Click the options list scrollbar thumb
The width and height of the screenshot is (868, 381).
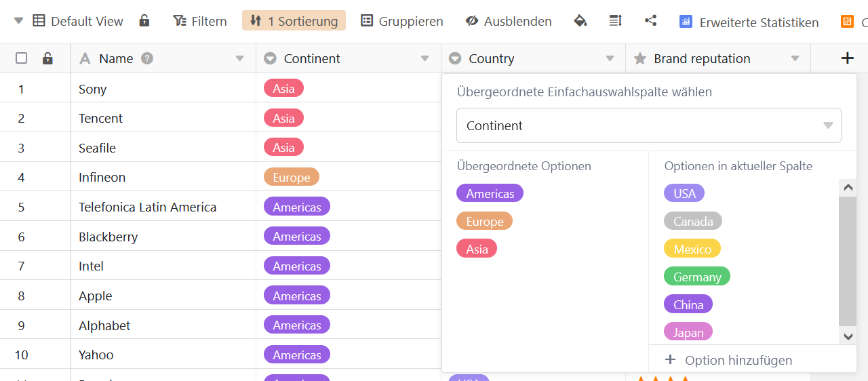click(848, 262)
